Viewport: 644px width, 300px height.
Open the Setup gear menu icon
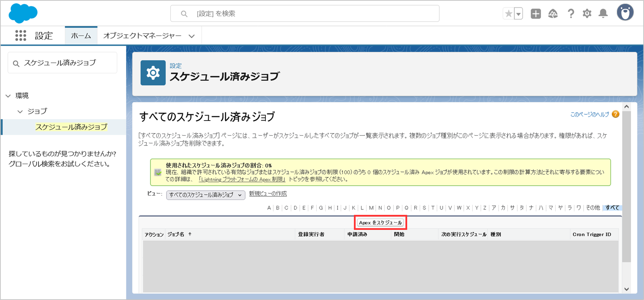point(587,14)
